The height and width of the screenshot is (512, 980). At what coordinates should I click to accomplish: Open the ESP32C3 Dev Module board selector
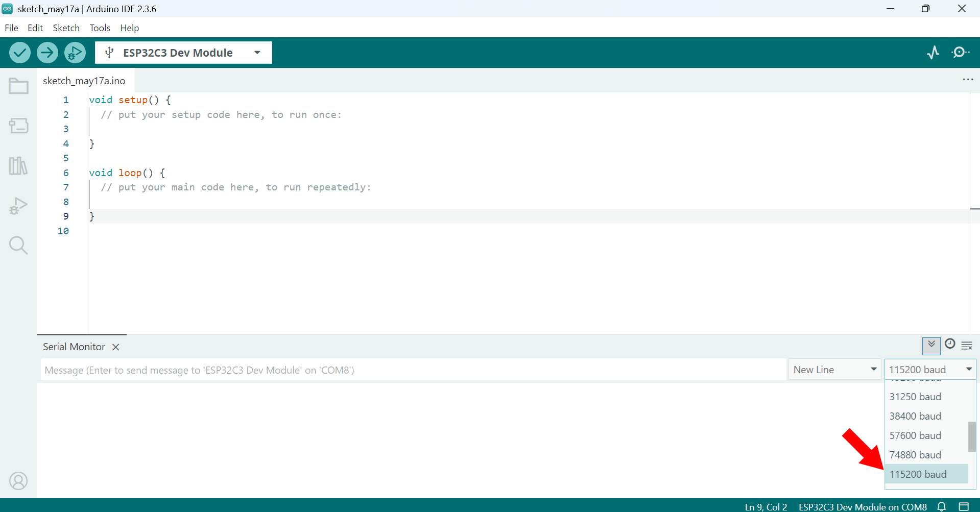[x=183, y=53]
